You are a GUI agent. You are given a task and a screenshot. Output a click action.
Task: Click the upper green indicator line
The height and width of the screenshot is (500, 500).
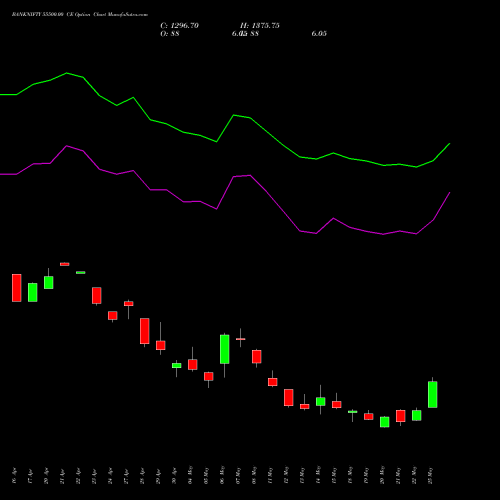click(225, 128)
